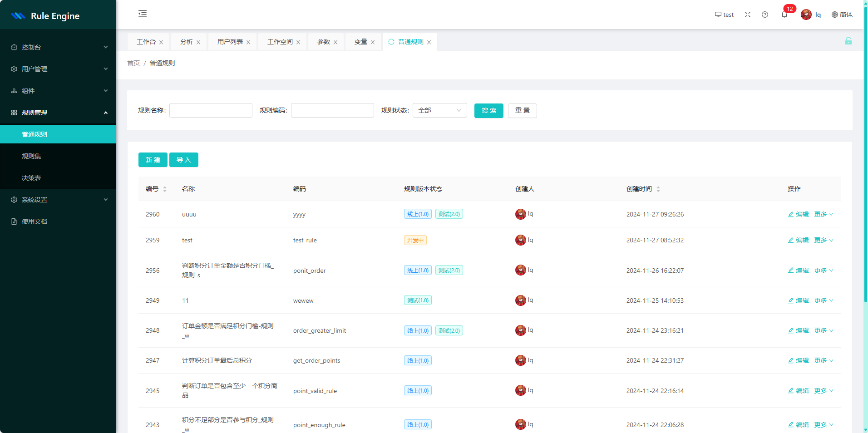Expand 更多 options for rule 2960
This screenshot has height=433, width=868.
pyautogui.click(x=824, y=214)
